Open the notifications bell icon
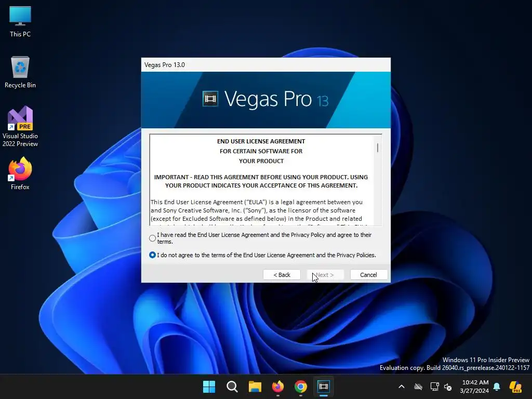532x399 pixels. point(497,387)
